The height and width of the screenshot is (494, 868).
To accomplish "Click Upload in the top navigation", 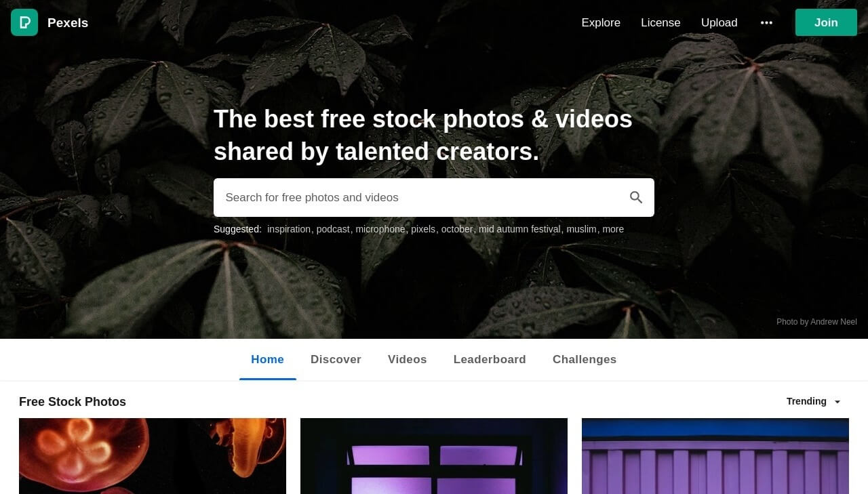I will tap(719, 22).
